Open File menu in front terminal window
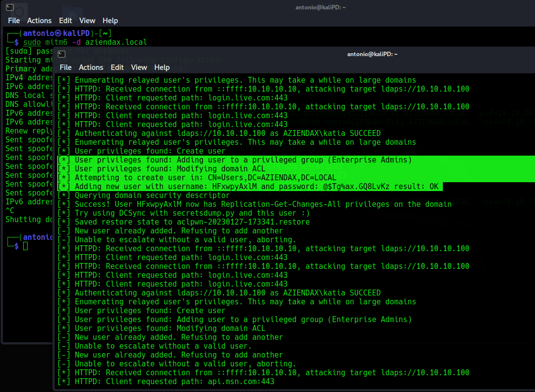 (66, 67)
